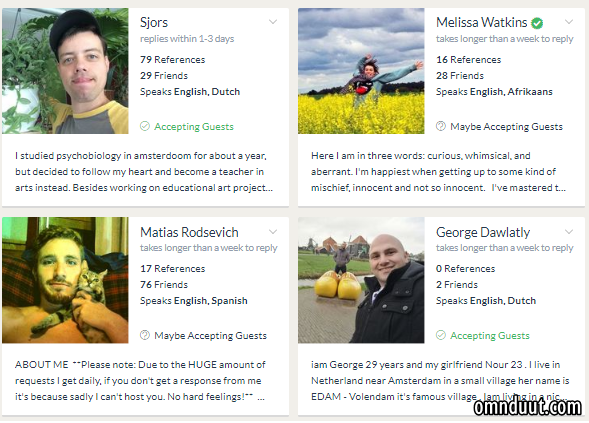589x423 pixels.
Task: Click George's Accepting Guests status text
Action: pos(490,335)
